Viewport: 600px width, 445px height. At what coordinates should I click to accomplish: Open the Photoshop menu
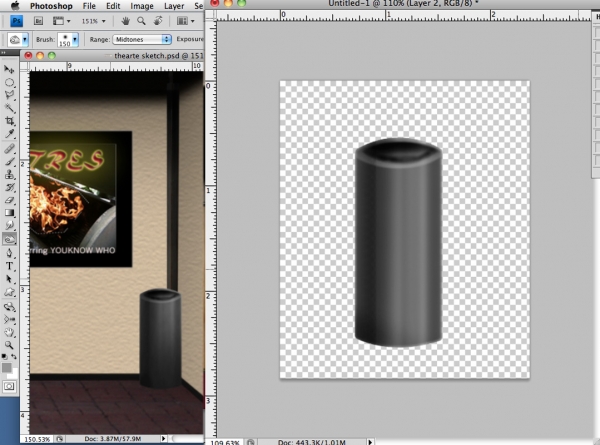[x=51, y=6]
